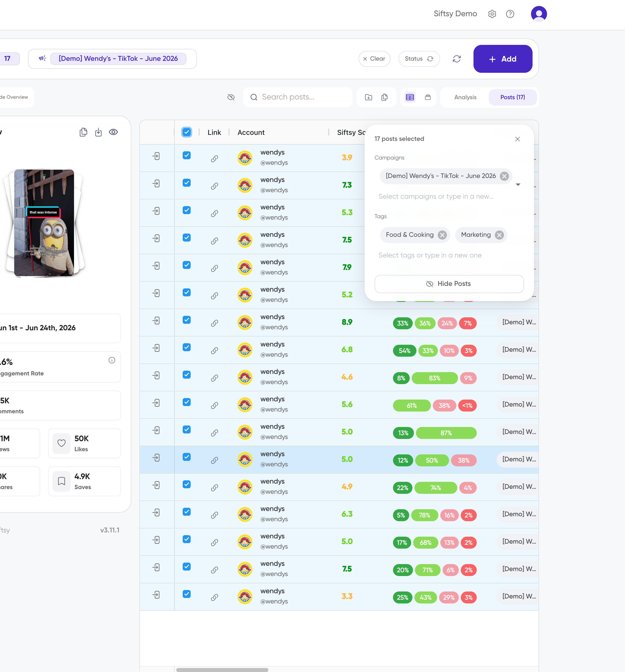Viewport: 625px width, 672px height.
Task: Click the refresh icon beside Status
Action: coord(456,59)
